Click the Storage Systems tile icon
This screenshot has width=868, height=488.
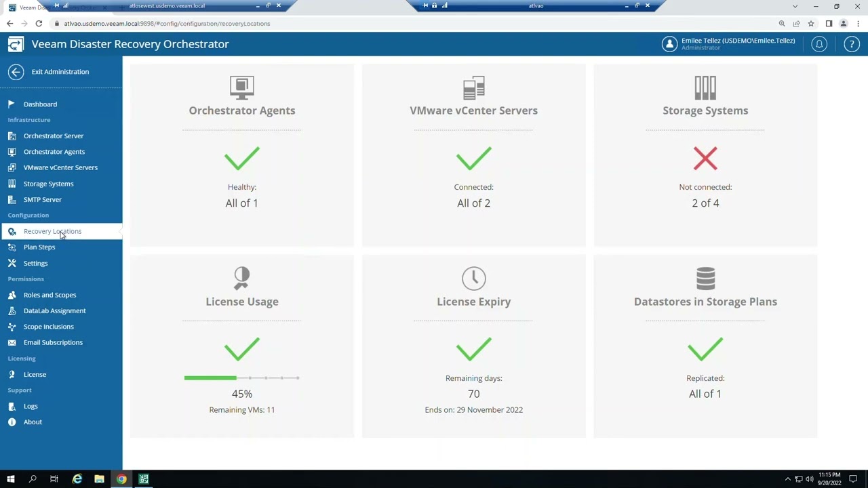click(705, 87)
